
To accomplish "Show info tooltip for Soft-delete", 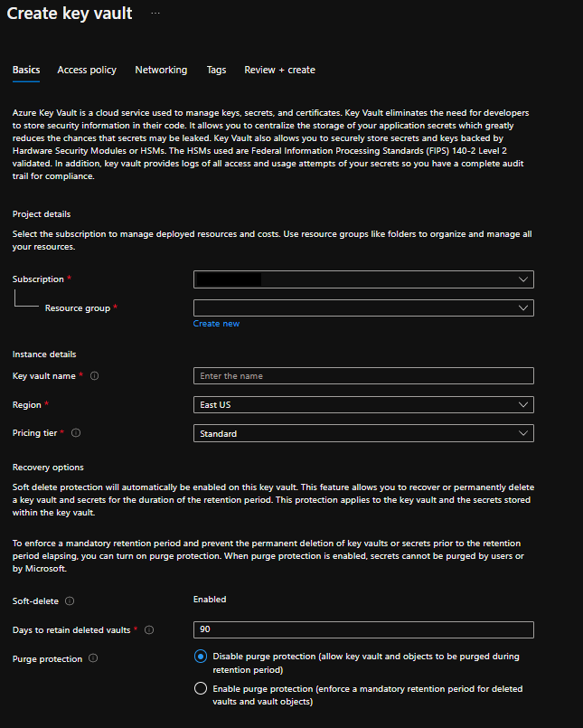I will 70,600.
